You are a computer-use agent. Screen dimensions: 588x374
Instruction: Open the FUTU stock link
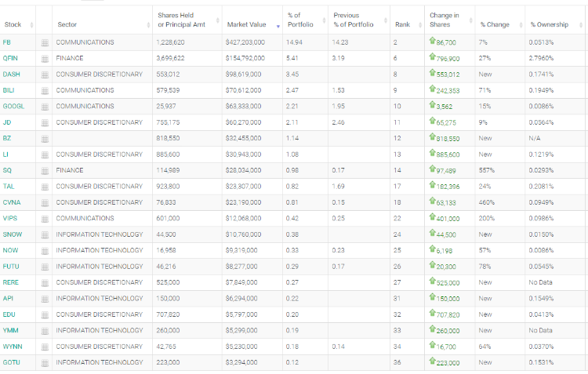(x=11, y=267)
